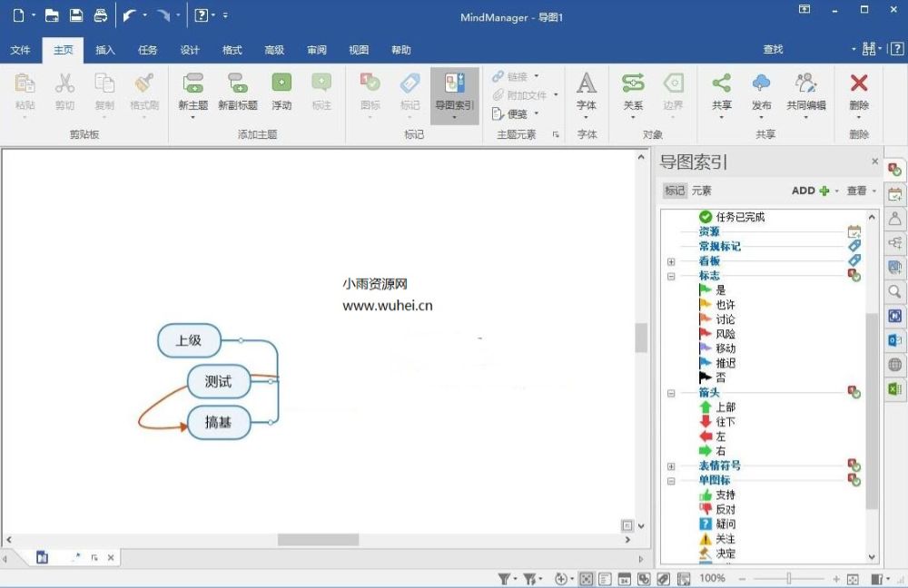This screenshot has height=588, width=908.
Task: Click the ADD button in index panel
Action: pos(809,191)
